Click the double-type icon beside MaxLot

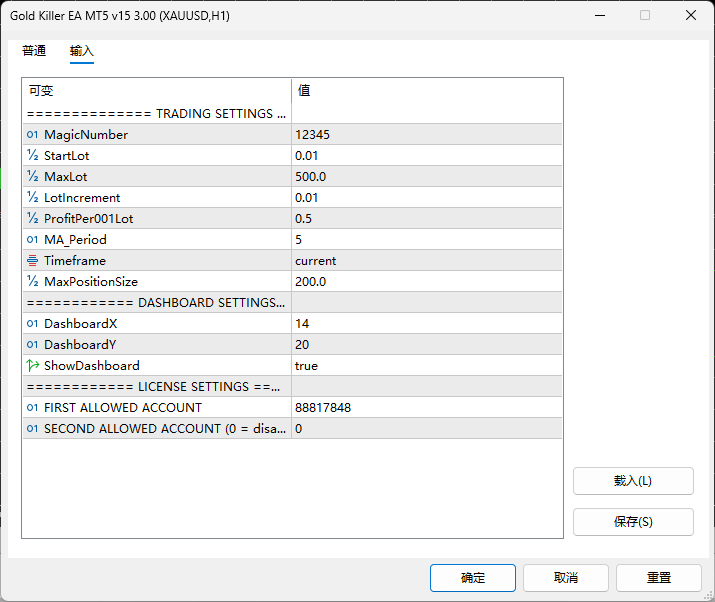coord(32,176)
